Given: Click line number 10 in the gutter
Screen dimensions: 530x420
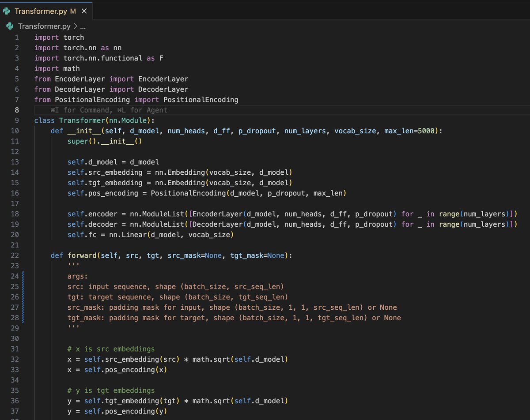Looking at the screenshot, I should tap(15, 131).
